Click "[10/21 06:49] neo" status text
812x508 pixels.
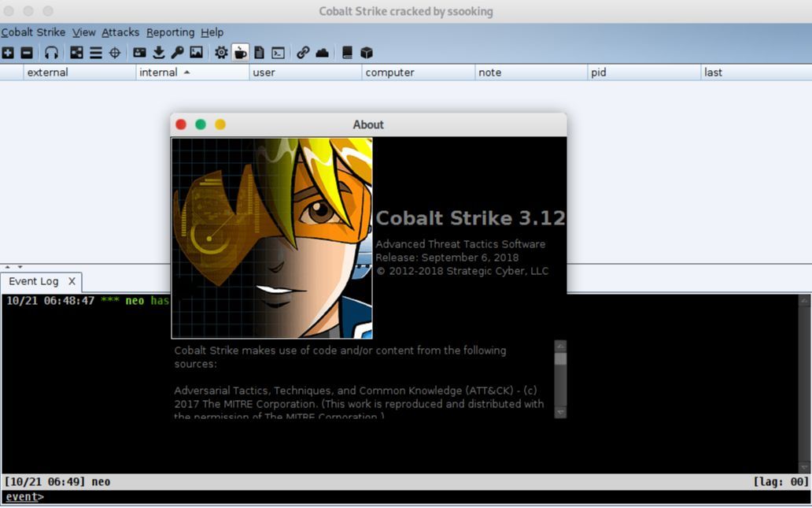point(58,482)
